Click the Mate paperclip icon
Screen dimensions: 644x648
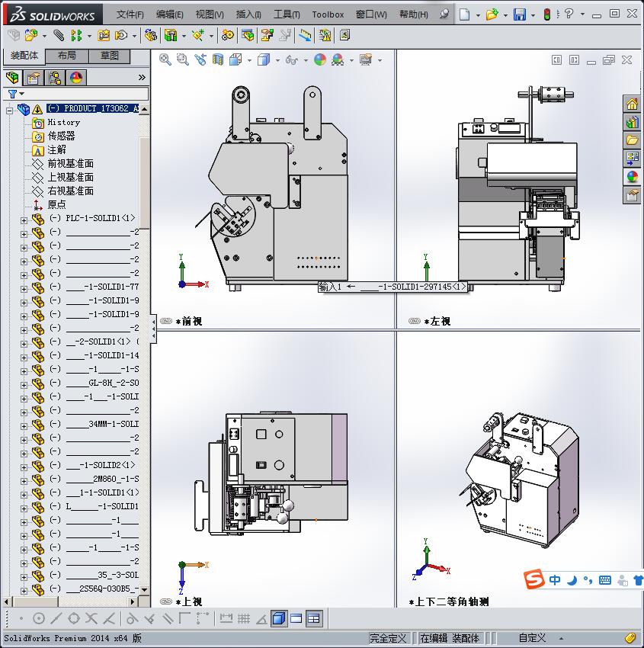59,36
